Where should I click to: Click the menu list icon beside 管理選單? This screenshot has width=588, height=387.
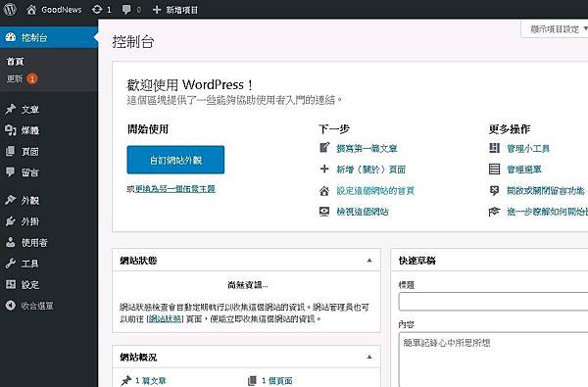(x=494, y=169)
